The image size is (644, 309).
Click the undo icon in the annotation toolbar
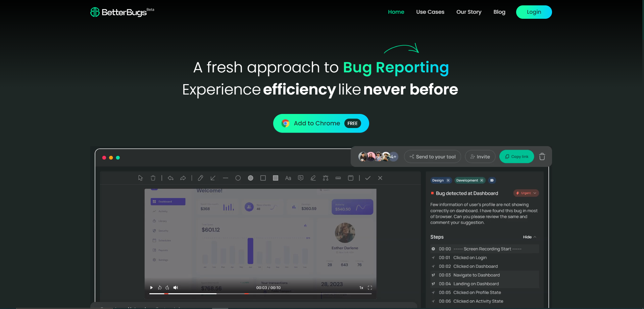170,178
